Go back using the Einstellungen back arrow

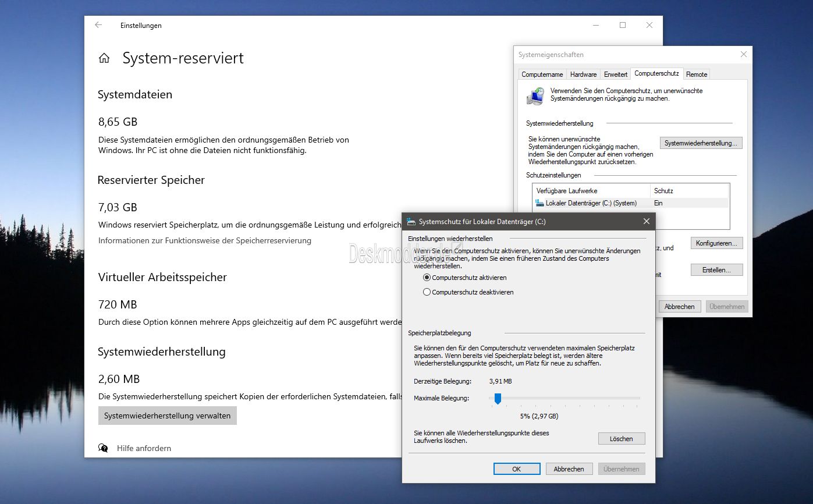click(98, 25)
